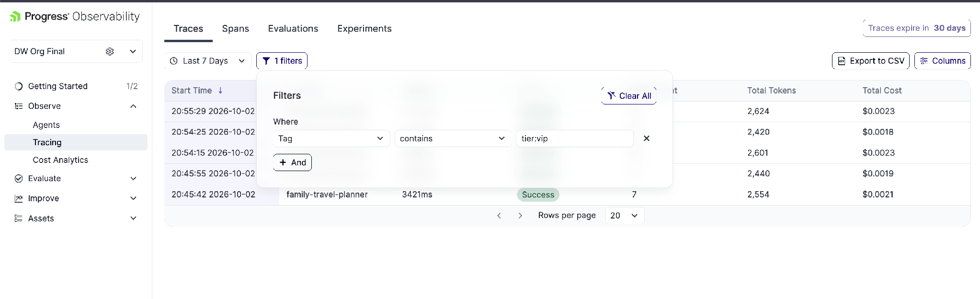Click the CSV file icon

(x=842, y=61)
